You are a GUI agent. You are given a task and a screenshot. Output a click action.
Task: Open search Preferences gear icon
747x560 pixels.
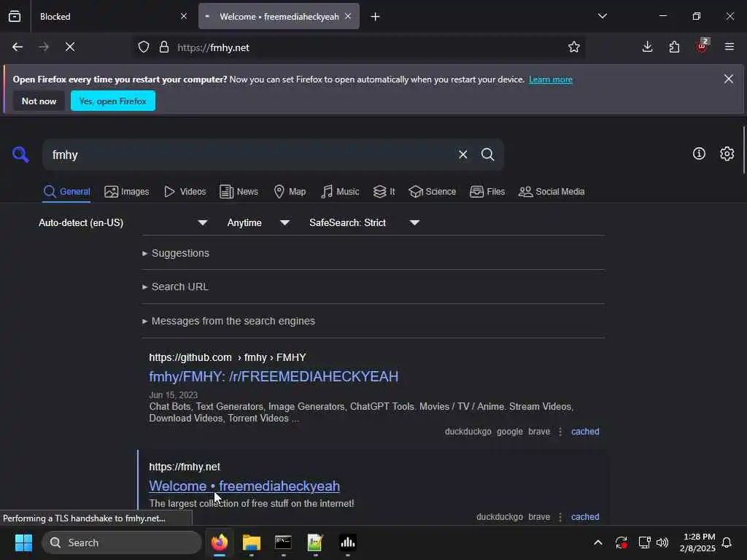click(x=727, y=153)
